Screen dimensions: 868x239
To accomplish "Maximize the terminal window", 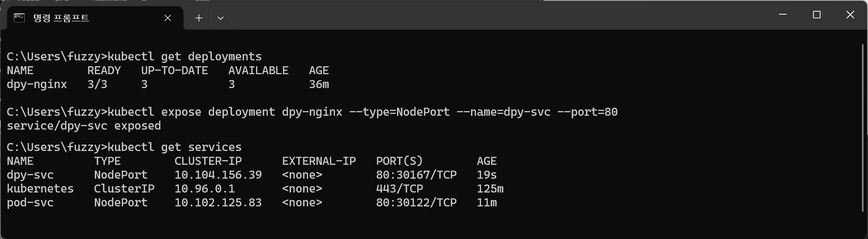I will [x=817, y=15].
